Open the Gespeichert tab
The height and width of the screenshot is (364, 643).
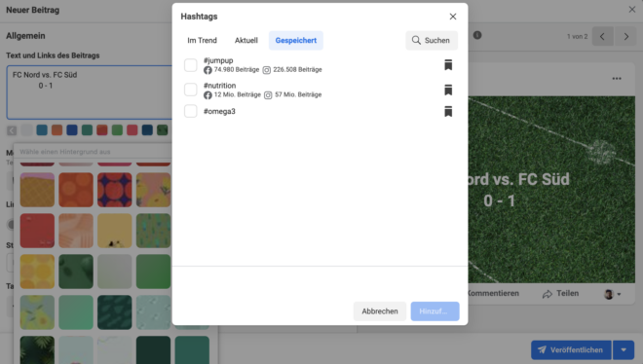295,40
